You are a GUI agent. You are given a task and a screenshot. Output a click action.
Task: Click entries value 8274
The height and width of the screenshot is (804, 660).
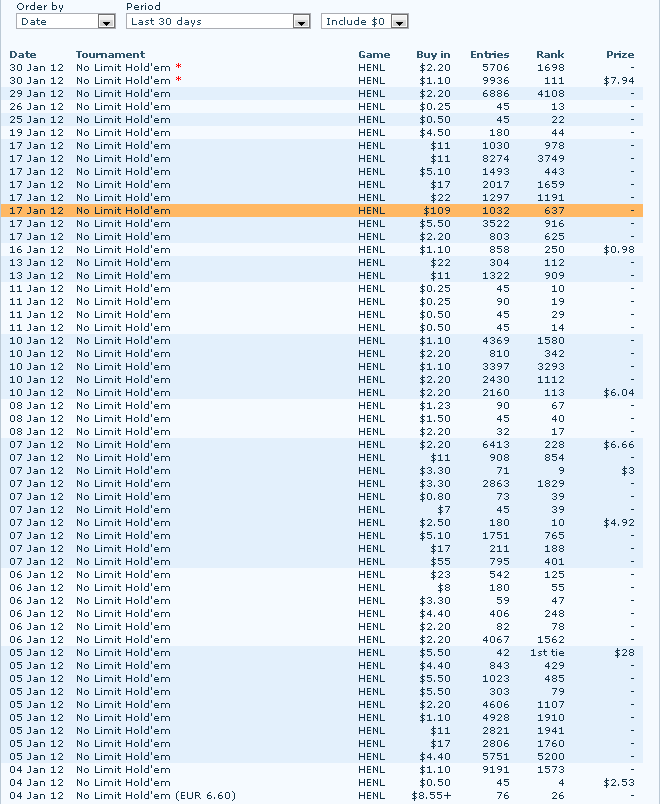[495, 158]
